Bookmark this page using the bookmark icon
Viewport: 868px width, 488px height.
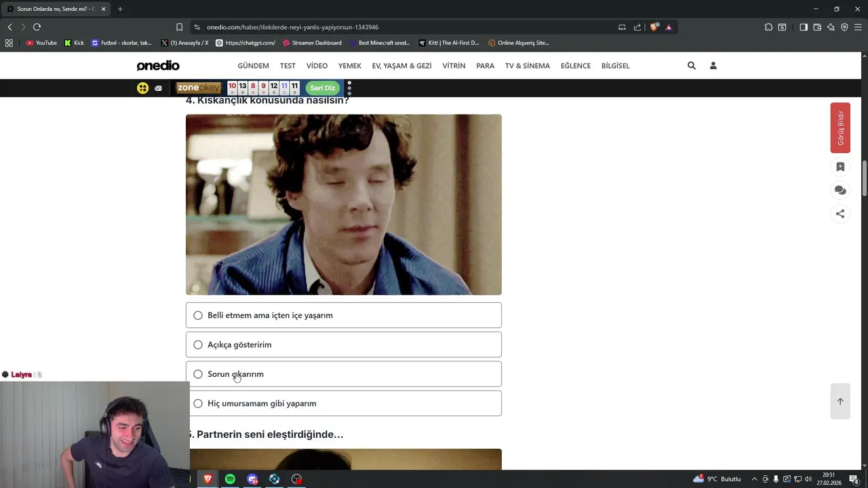point(179,27)
